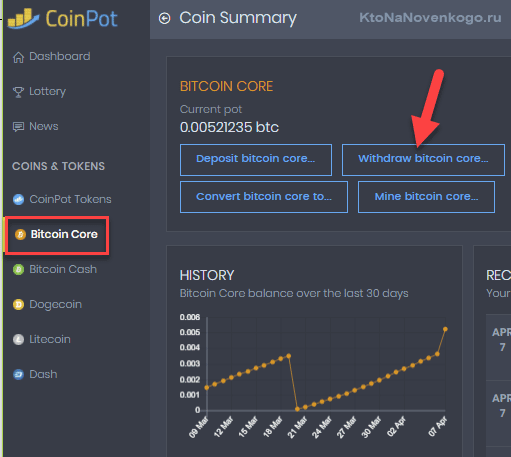Click the 21 Mar zero-balance chart point
511x457 pixels.
pos(297,409)
